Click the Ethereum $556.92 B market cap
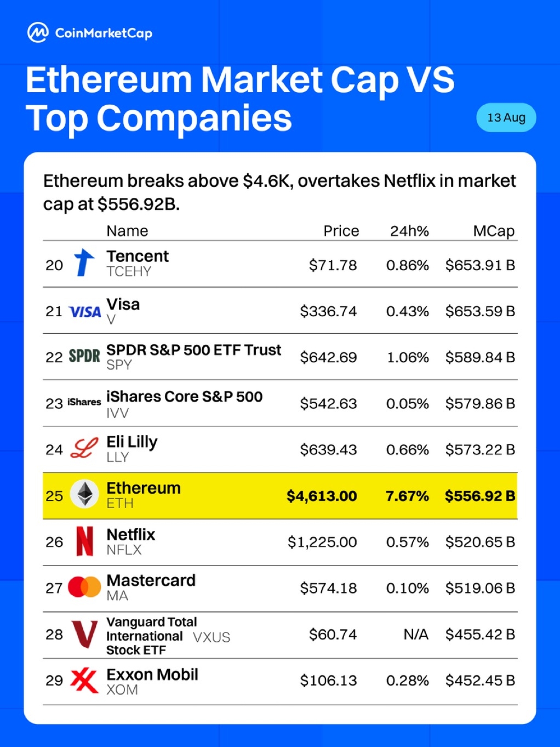Screen dimensions: 560x747 coord(480,496)
